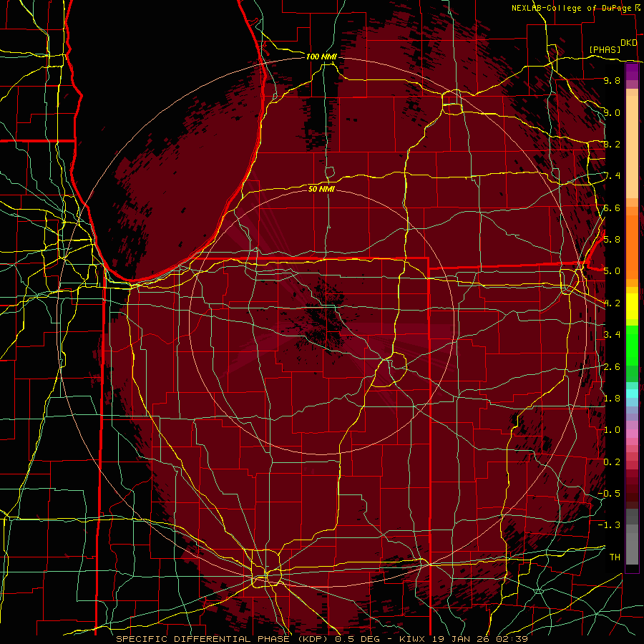Click the [PHAS] units label
644x644 pixels.
(605, 49)
